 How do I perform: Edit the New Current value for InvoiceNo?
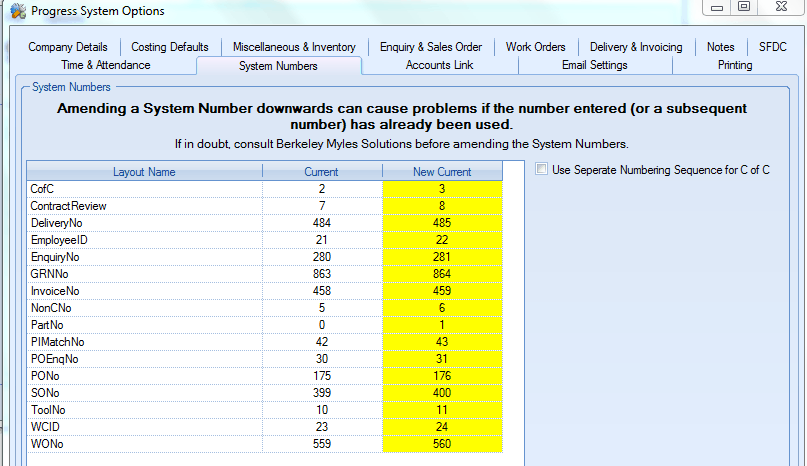[442, 291]
